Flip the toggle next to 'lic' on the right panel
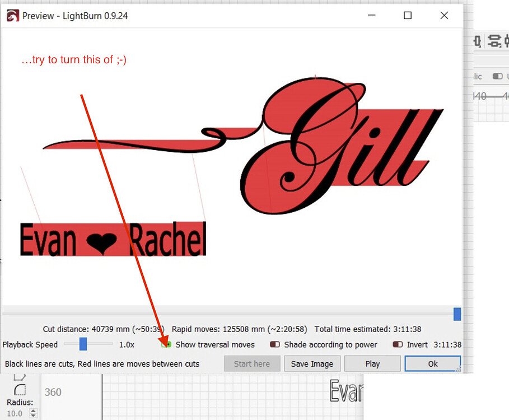Screen dimensions: 509x420 click(497, 76)
